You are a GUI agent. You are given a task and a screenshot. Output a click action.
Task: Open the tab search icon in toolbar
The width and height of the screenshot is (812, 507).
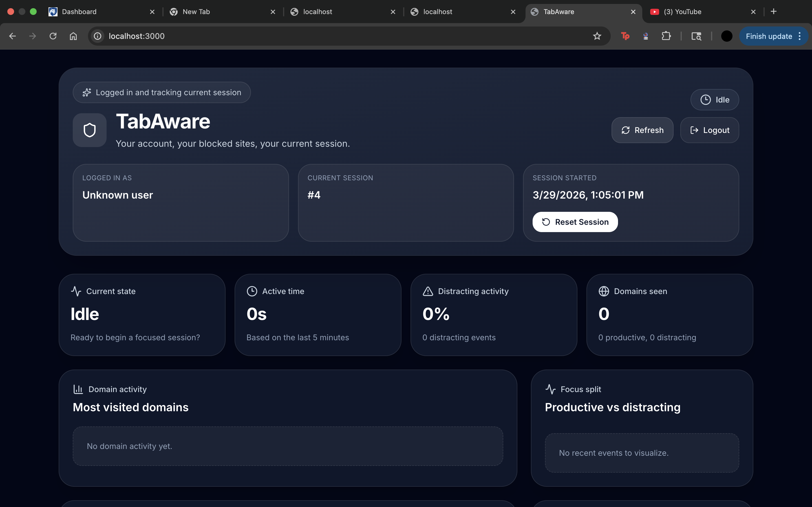click(696, 36)
